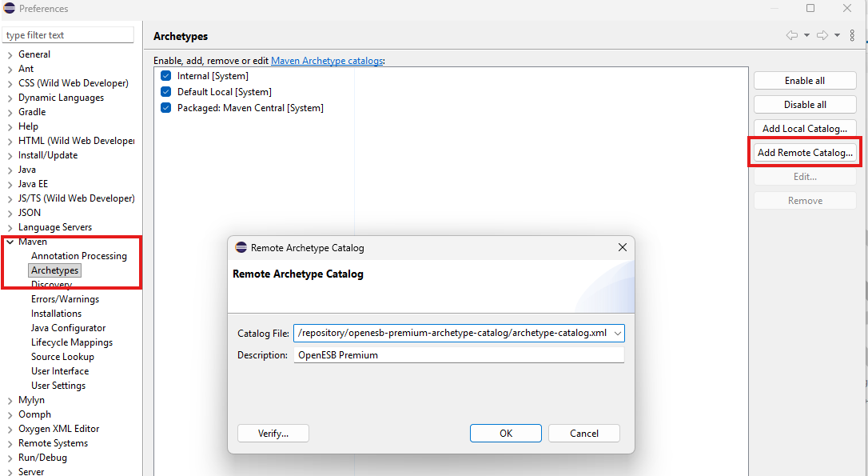This screenshot has height=476, width=868.
Task: Select Annotation Processing under Maven
Action: point(78,255)
